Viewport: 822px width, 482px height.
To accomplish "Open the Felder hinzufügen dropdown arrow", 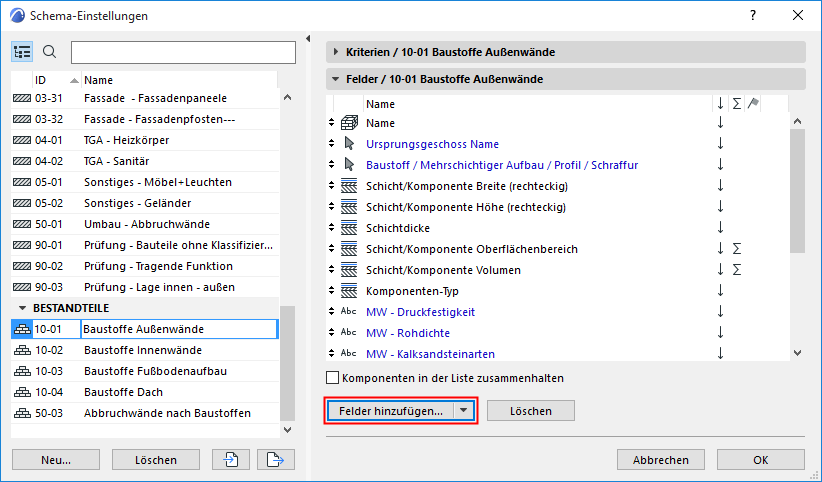I will (x=463, y=411).
